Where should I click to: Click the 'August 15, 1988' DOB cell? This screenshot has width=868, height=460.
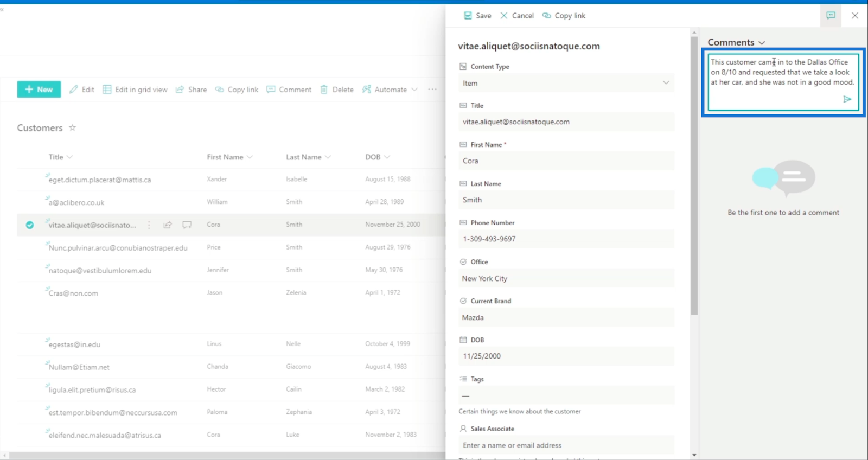click(x=387, y=179)
